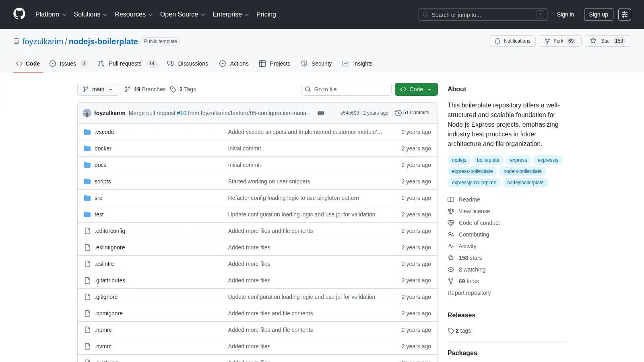Click the folder icon beside docker
Screen dimensions: 644x362
coord(87,148)
